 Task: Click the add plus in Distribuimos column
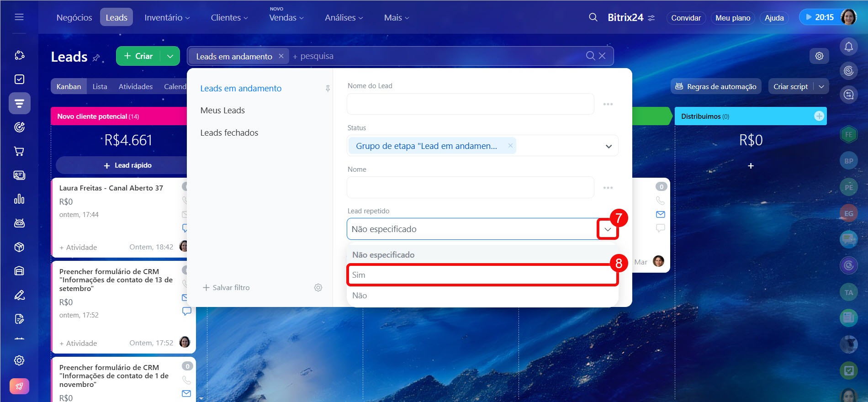[x=819, y=116]
